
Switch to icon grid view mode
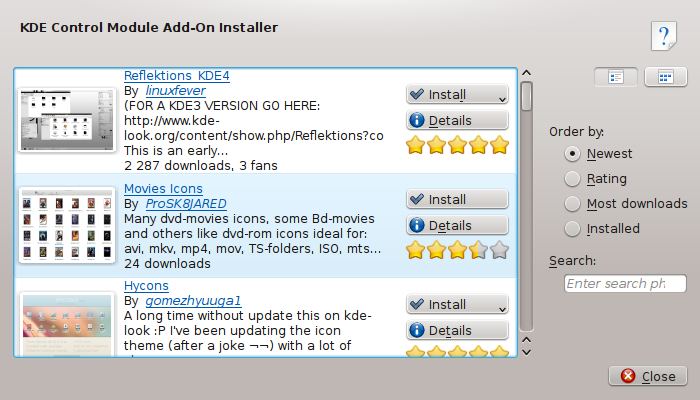coord(664,77)
